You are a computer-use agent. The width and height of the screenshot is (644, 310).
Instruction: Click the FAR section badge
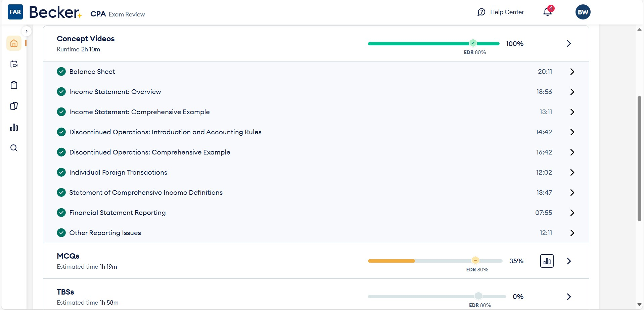tap(15, 12)
